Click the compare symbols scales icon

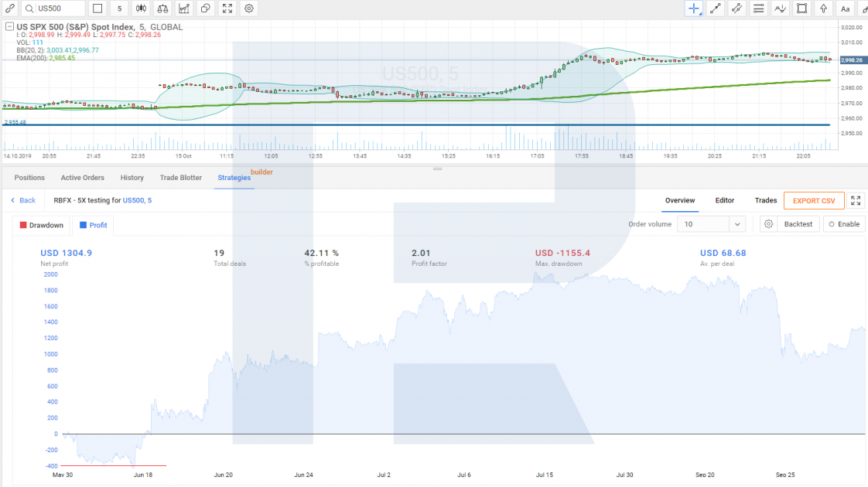pos(162,9)
